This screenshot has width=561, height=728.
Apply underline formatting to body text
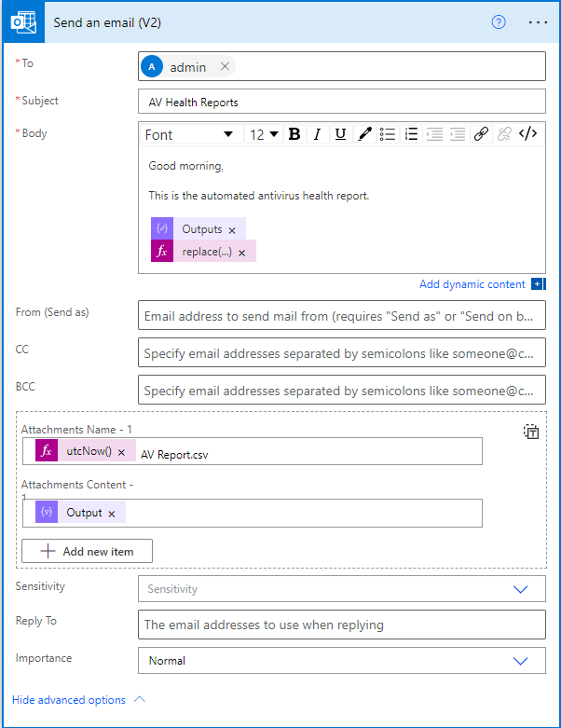coord(340,134)
